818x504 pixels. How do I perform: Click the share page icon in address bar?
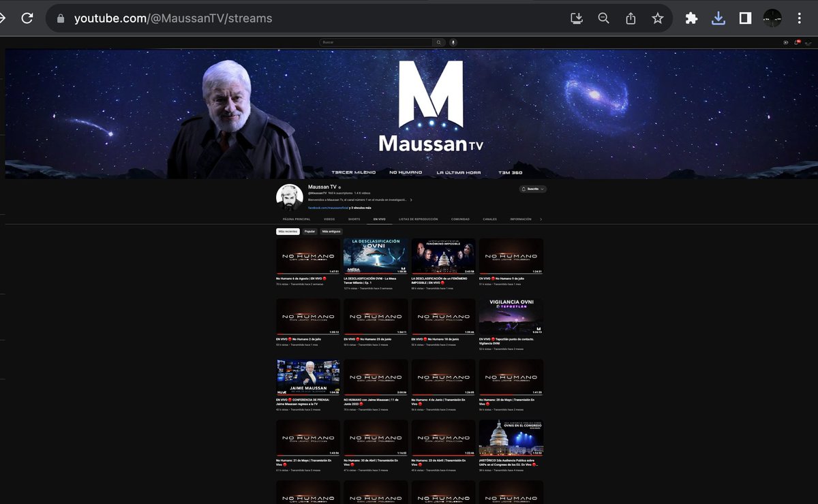click(x=631, y=18)
